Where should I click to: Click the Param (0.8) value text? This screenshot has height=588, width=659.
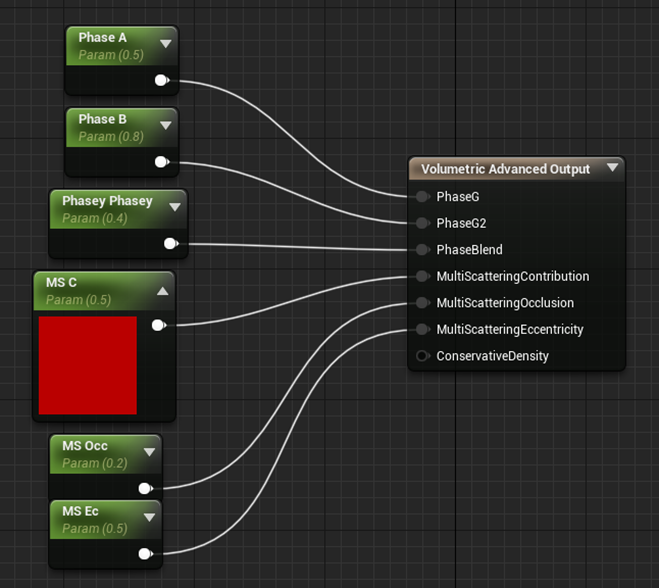(x=111, y=137)
